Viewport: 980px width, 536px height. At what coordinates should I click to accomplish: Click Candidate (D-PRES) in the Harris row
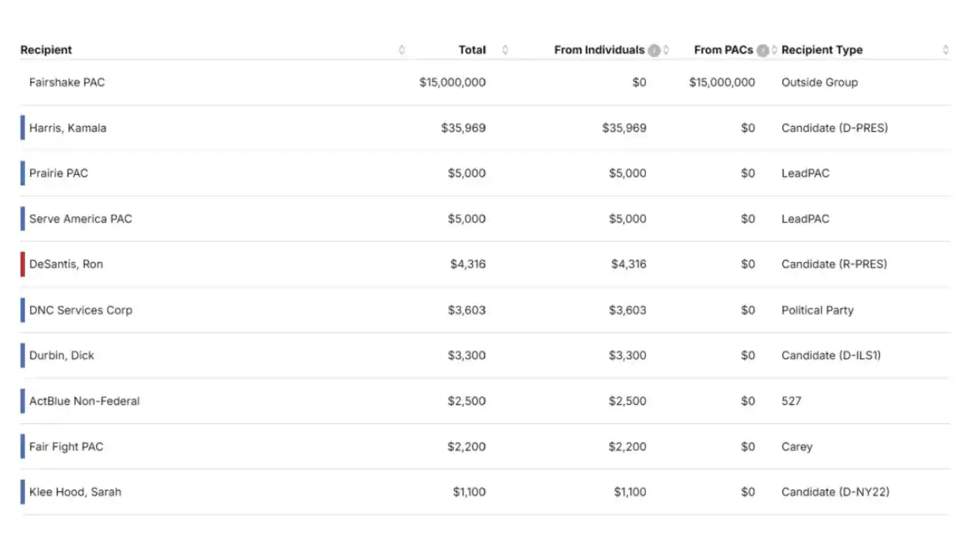[x=834, y=128]
